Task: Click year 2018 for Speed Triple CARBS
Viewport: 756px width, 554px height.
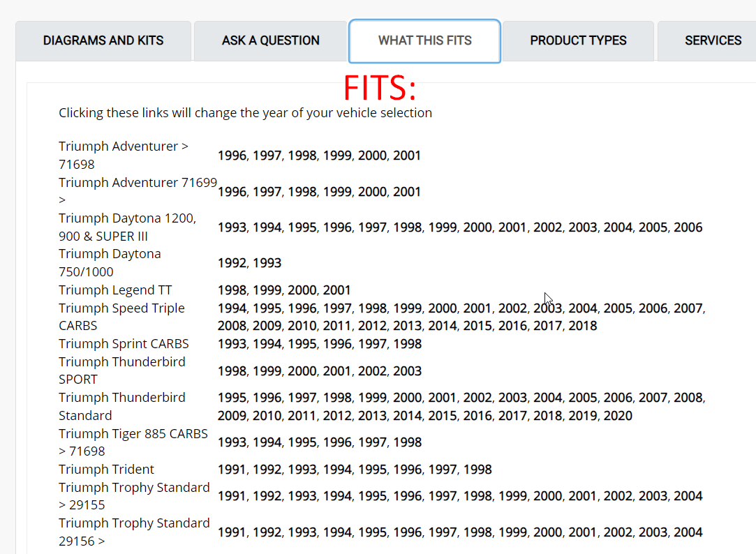Action: tap(583, 326)
